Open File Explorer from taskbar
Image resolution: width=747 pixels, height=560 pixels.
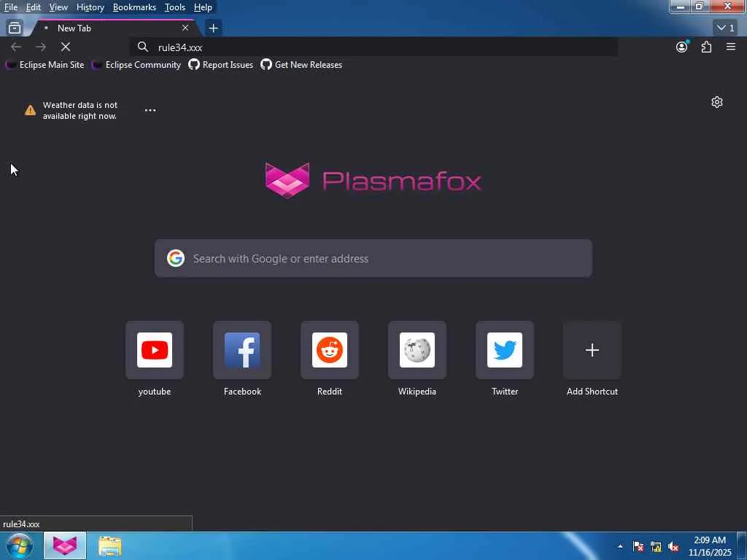click(x=110, y=545)
